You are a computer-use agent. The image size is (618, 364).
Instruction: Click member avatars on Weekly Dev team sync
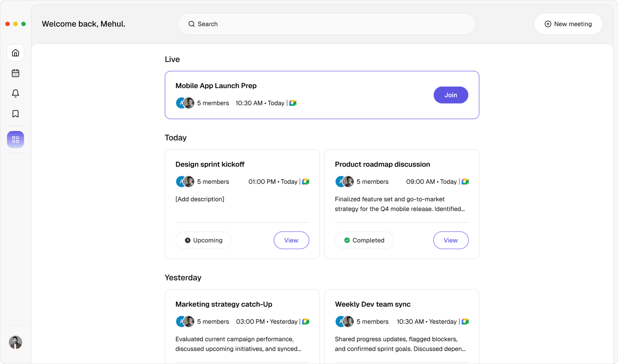tap(345, 321)
